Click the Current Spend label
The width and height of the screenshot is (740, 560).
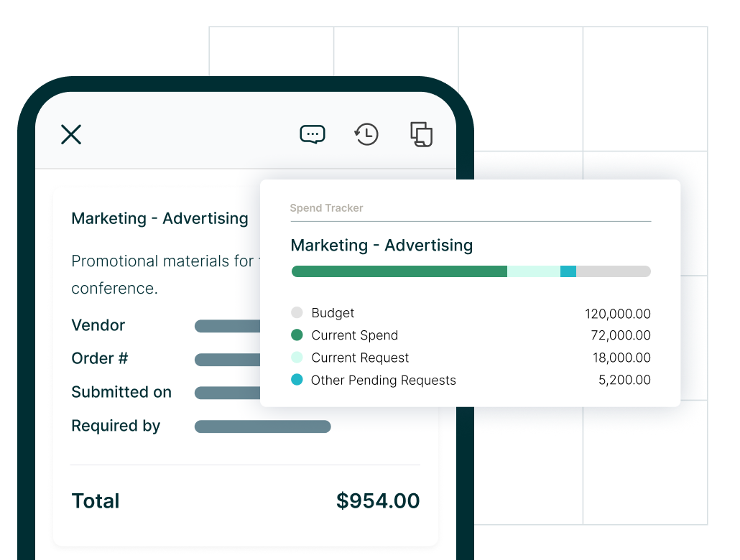(355, 335)
